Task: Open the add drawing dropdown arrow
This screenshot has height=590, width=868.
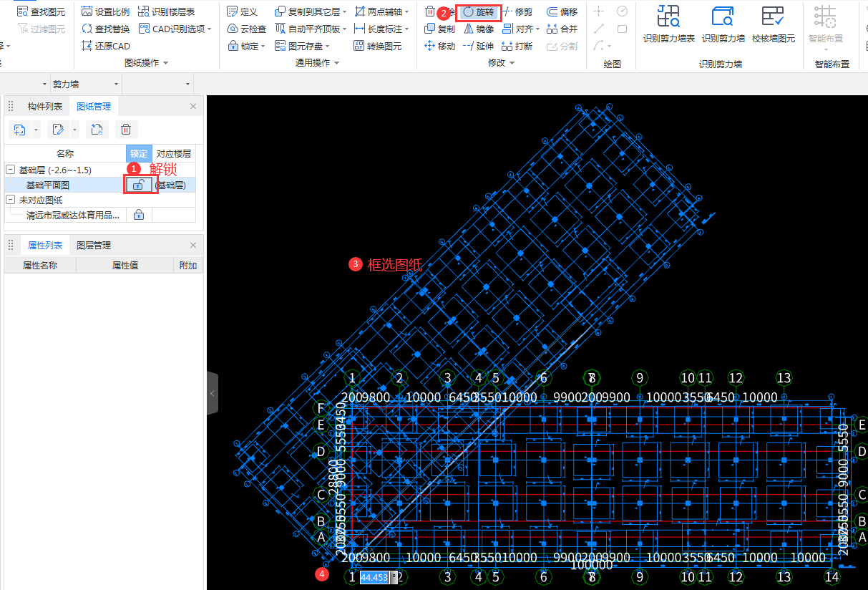Action: 36,130
